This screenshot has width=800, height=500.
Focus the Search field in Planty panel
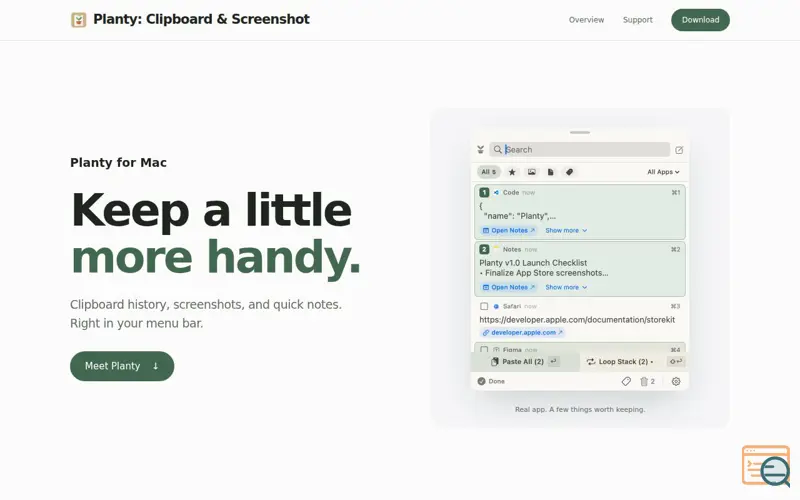pos(579,149)
